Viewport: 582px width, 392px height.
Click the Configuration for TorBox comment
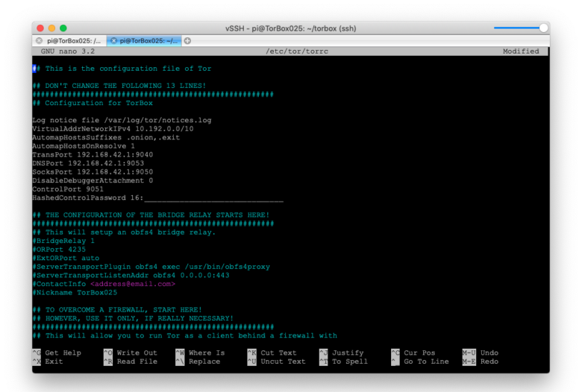93,103
